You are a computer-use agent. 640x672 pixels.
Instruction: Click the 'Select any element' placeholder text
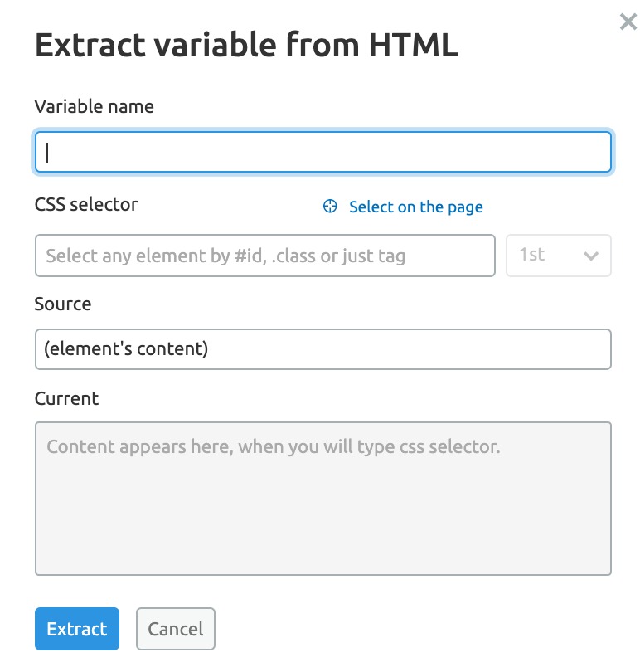(225, 256)
